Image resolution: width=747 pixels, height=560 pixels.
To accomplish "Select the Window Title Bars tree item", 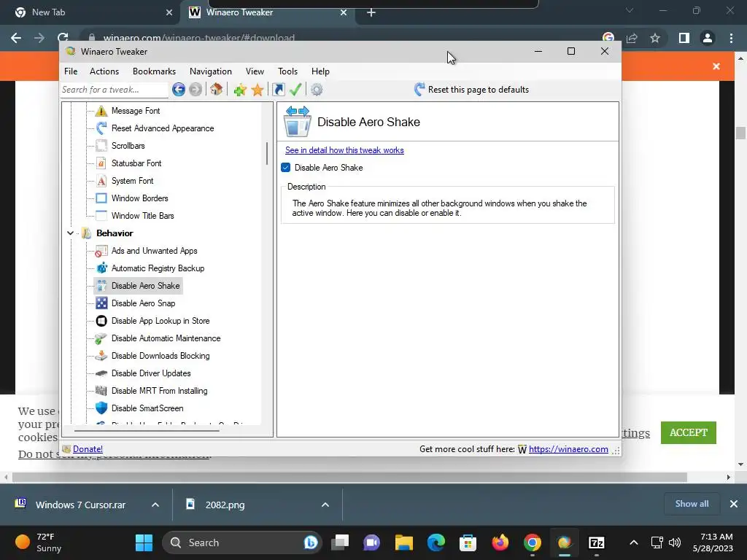I will tap(142, 216).
